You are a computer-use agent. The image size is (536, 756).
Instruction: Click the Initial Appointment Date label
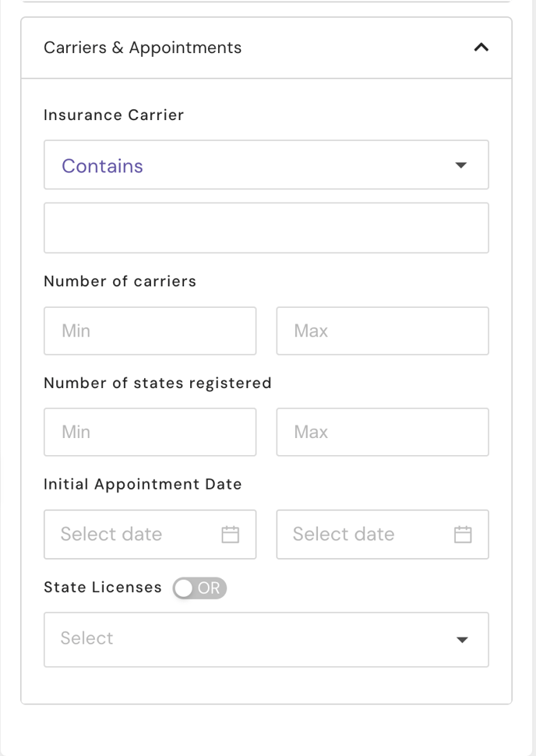(x=143, y=484)
